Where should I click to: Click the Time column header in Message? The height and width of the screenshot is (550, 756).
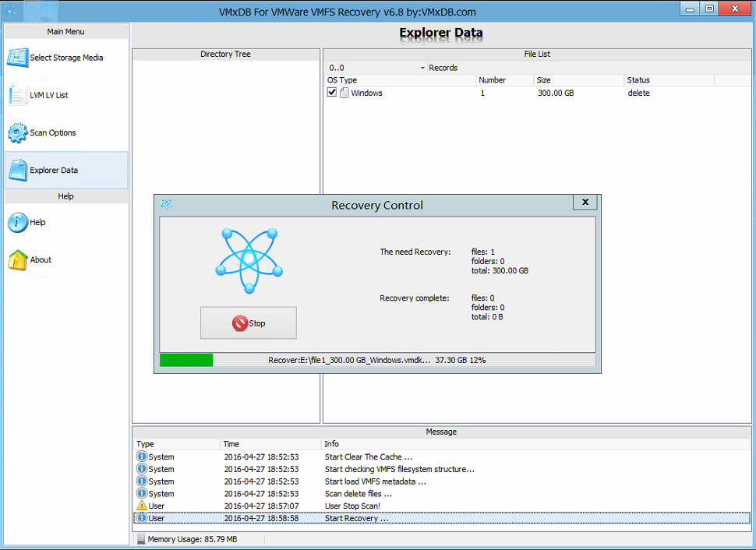click(270, 444)
